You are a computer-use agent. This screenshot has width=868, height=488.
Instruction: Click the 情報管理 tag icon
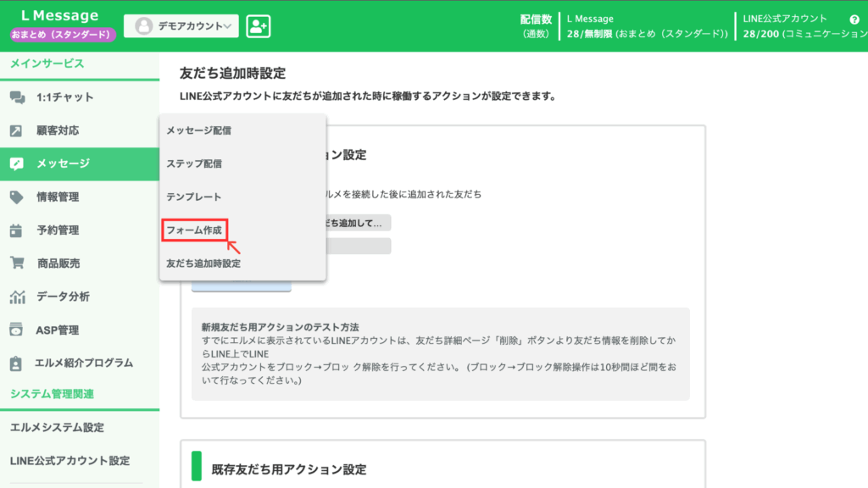coord(17,197)
